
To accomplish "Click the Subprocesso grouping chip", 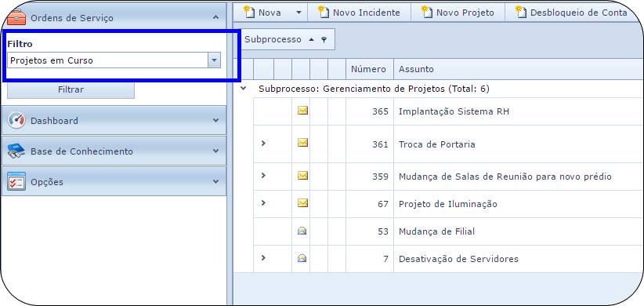I will click(287, 39).
